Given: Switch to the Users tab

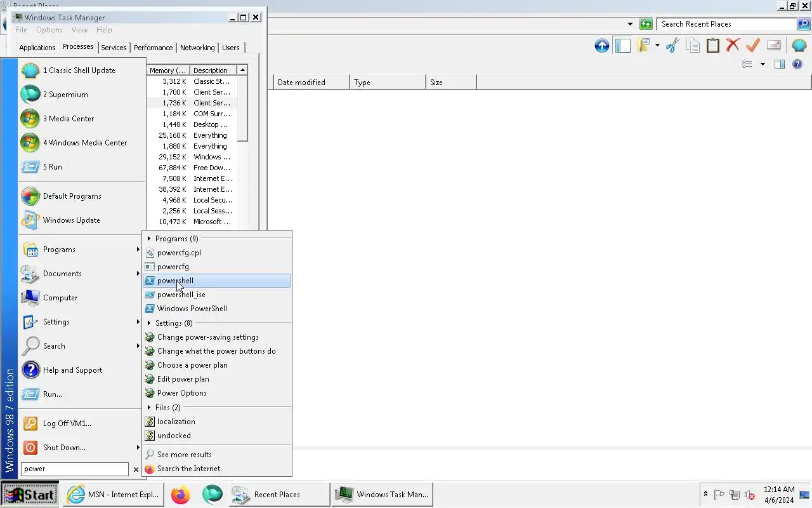Looking at the screenshot, I should (231, 48).
